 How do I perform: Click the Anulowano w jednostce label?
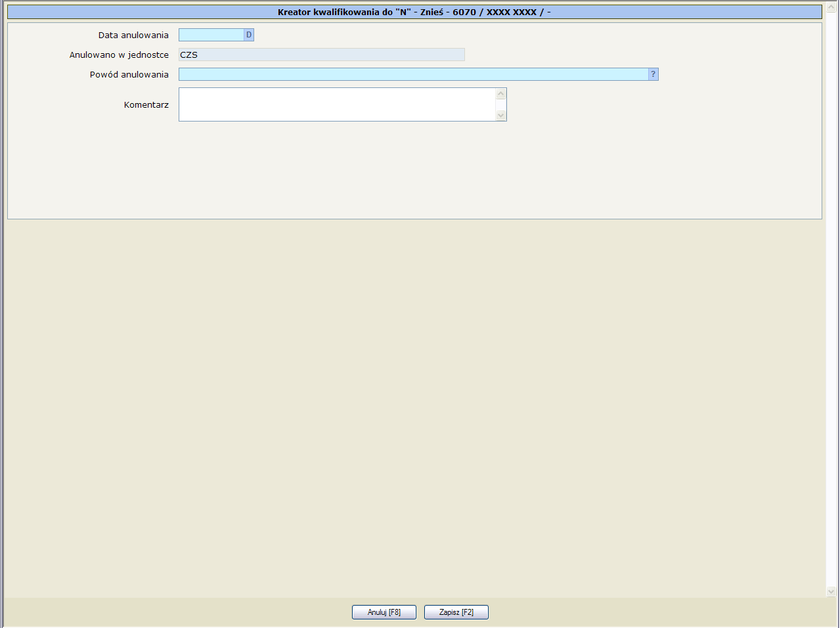pos(119,55)
